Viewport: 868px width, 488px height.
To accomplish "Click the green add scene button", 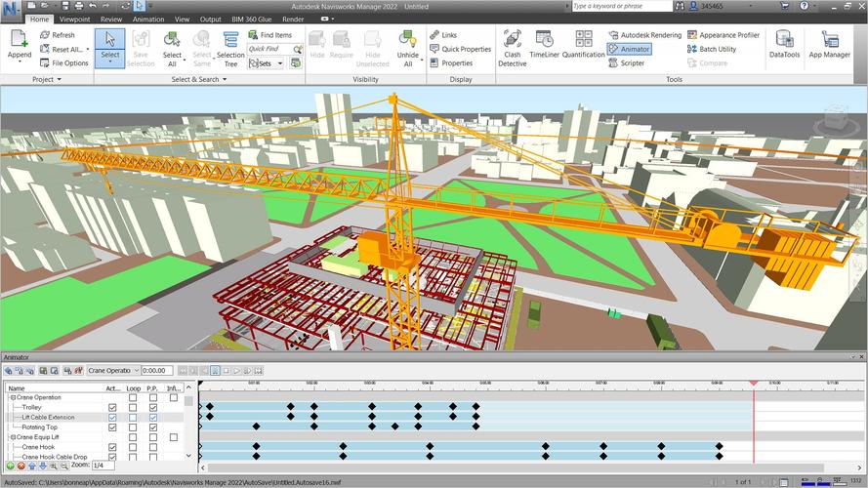I will coord(9,466).
